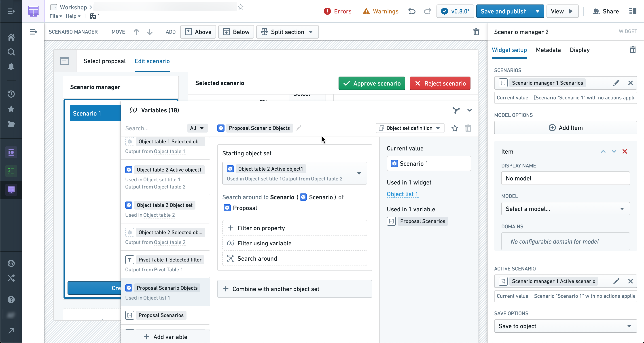Click the Undo arrow icon
The width and height of the screenshot is (644, 343).
(412, 11)
